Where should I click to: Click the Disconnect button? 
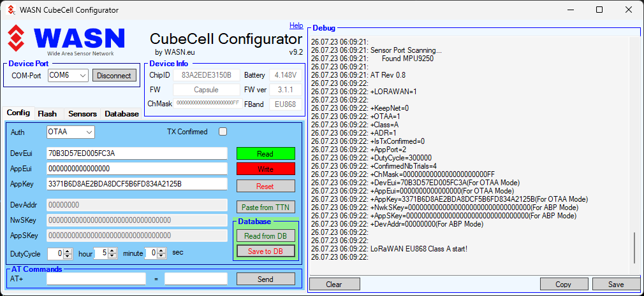[114, 76]
